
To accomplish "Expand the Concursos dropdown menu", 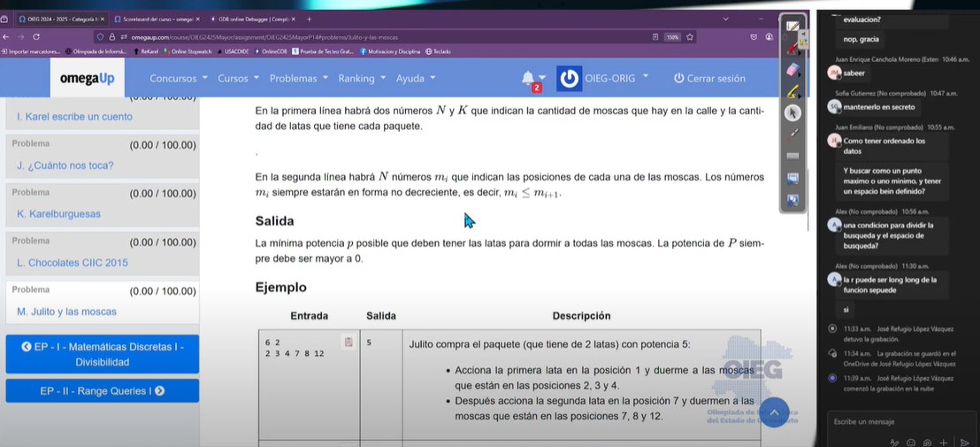I will click(x=179, y=79).
